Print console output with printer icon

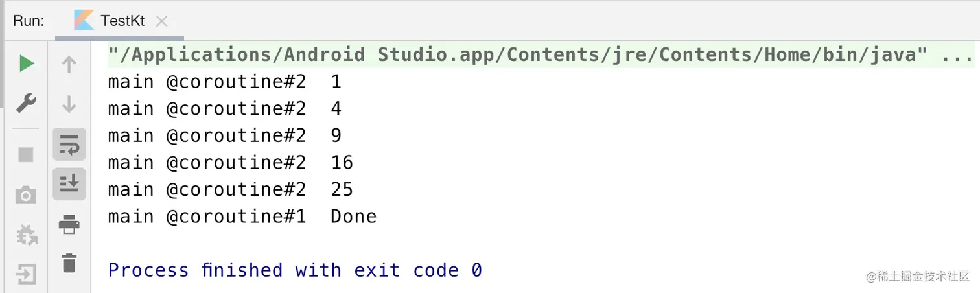69,225
